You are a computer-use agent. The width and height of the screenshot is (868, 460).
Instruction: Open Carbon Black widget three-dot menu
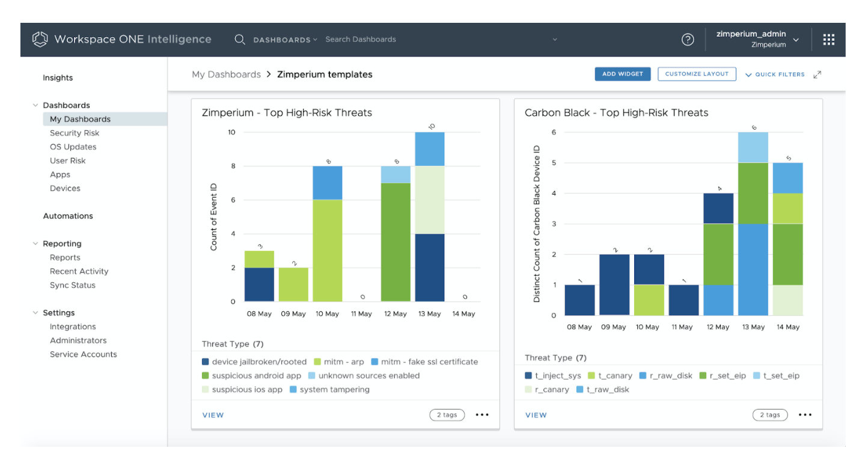[805, 415]
